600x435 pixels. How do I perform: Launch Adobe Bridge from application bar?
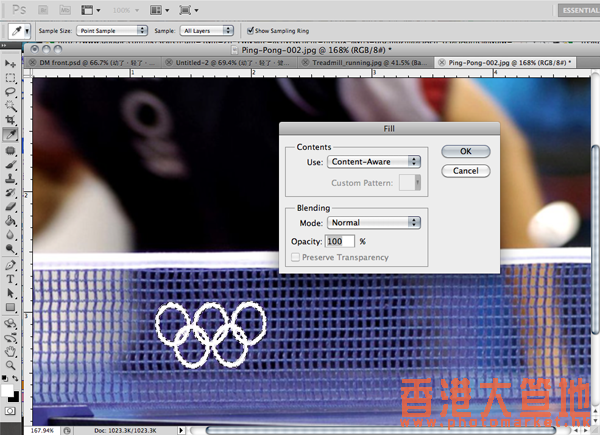coord(43,10)
